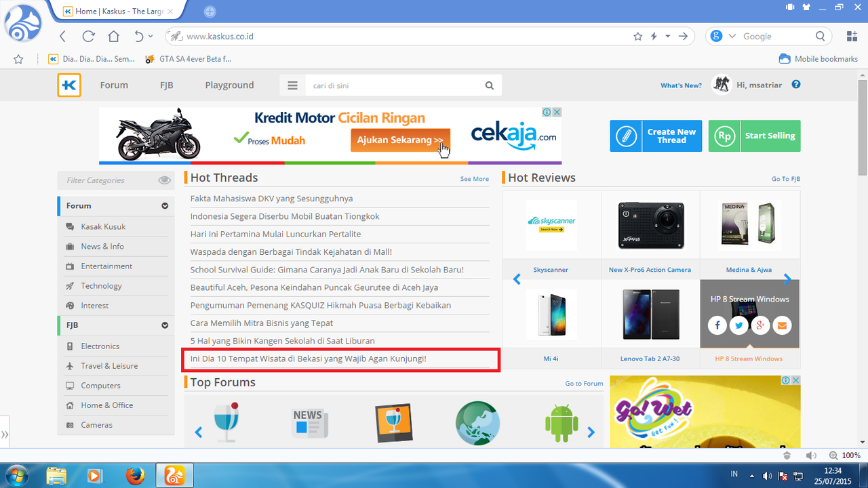Open the undo history dropdown arrow
Image resolution: width=868 pixels, height=488 pixels.
click(151, 37)
